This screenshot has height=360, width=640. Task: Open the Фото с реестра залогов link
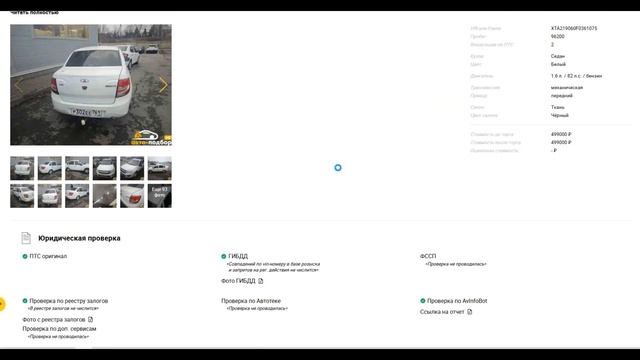54,319
